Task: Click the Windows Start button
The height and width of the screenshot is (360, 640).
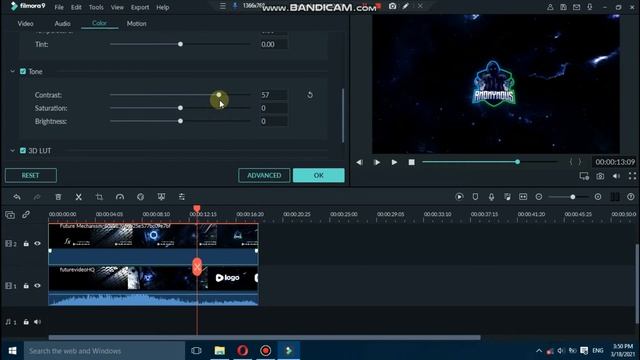Action: [x=12, y=351]
